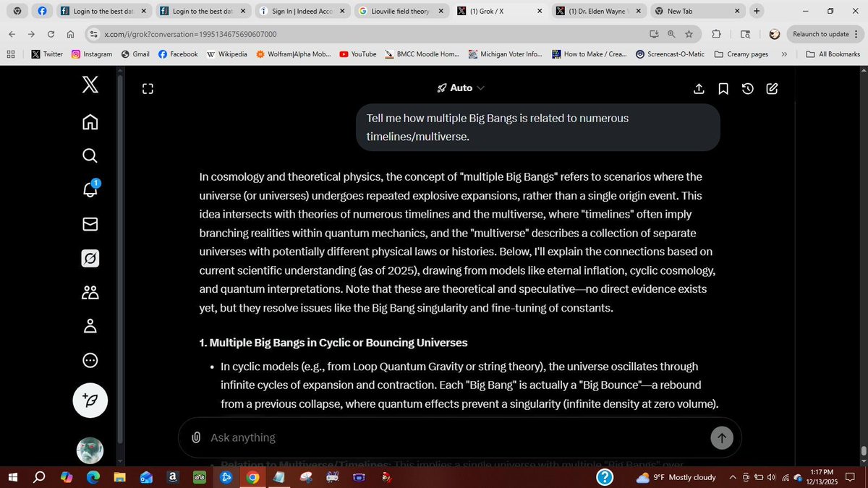The height and width of the screenshot is (488, 868).
Task: Open the YouTube bookmark
Action: pos(357,54)
